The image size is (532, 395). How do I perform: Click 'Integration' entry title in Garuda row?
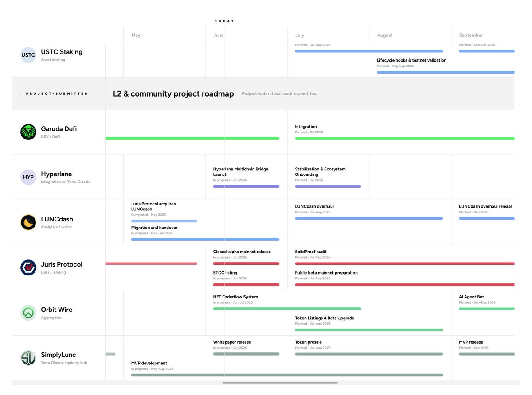pyautogui.click(x=306, y=127)
